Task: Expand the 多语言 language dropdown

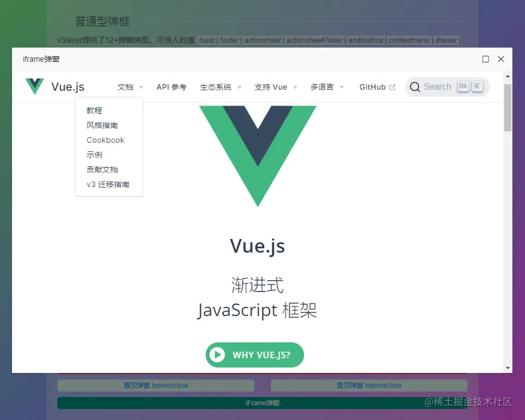Action: [x=323, y=86]
